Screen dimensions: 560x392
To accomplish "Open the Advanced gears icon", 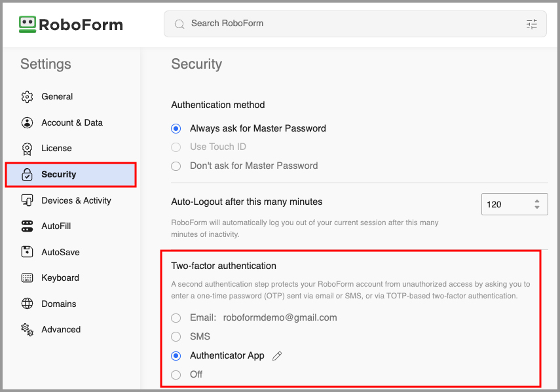I will (x=27, y=329).
